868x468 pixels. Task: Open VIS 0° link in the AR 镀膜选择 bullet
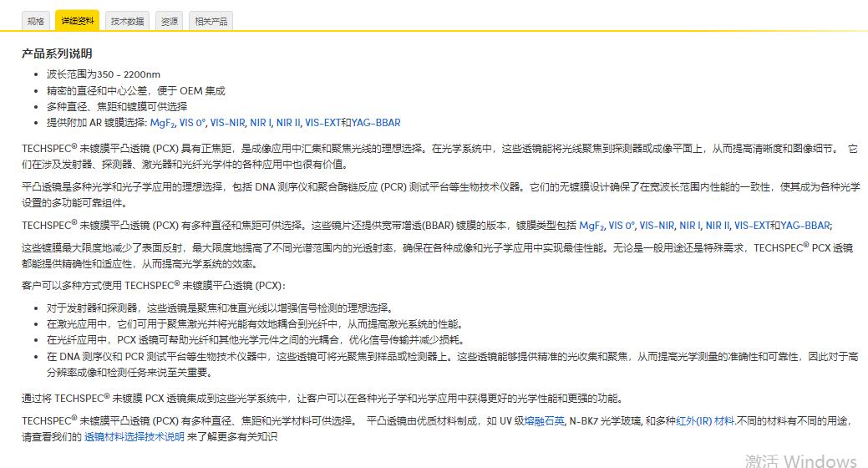(x=192, y=123)
